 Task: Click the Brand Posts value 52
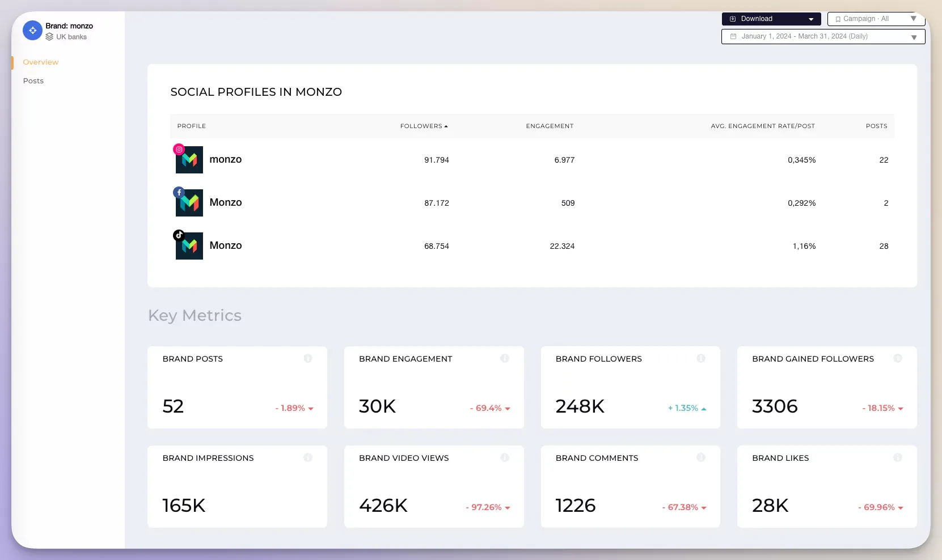pos(173,406)
